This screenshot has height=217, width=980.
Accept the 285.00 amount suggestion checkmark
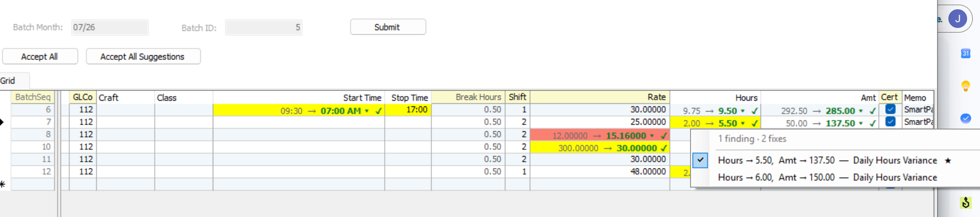[872, 111]
